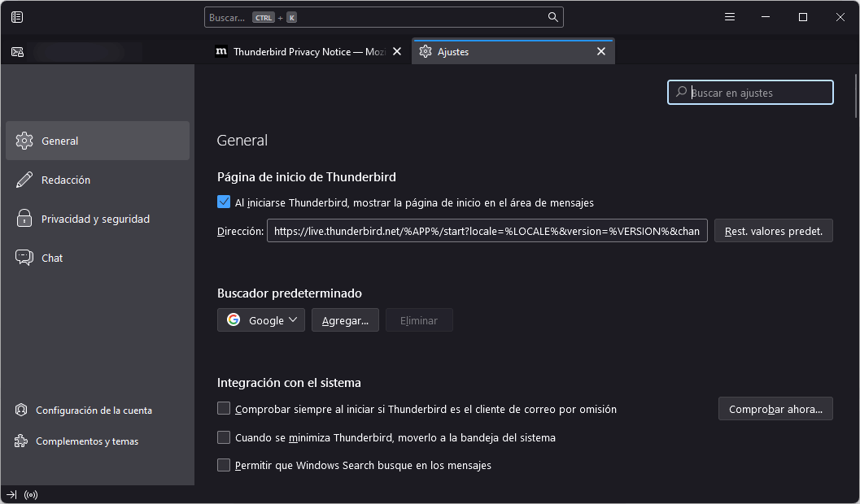Click the Comprobar ahora button
The height and width of the screenshot is (504, 860).
(x=775, y=409)
